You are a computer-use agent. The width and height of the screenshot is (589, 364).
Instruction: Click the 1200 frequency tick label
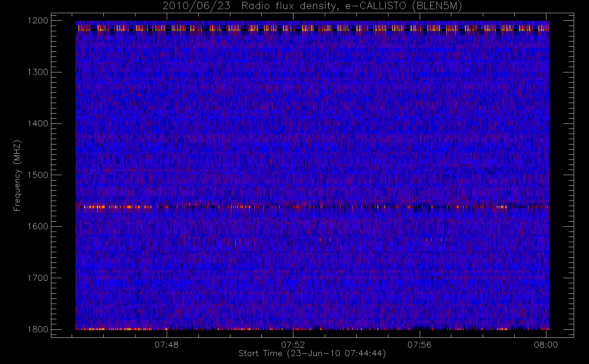click(38, 21)
